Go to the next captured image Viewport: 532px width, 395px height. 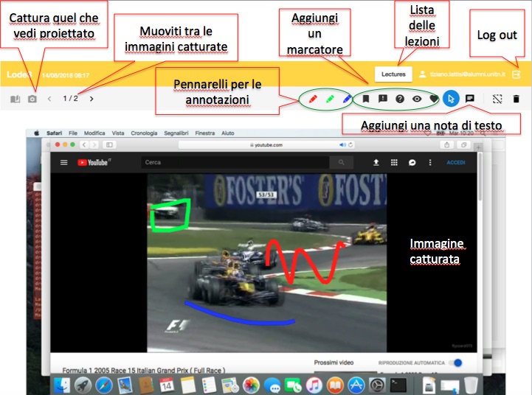pyautogui.click(x=91, y=99)
